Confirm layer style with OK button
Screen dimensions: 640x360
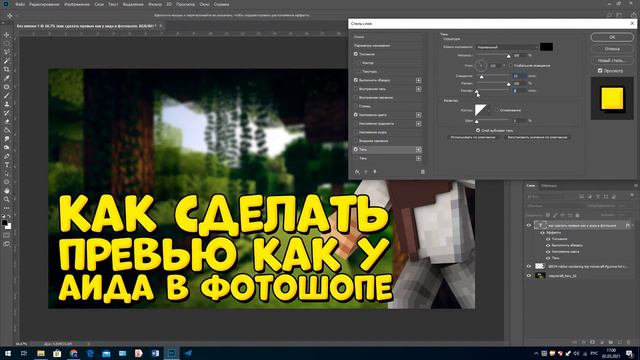pos(612,37)
